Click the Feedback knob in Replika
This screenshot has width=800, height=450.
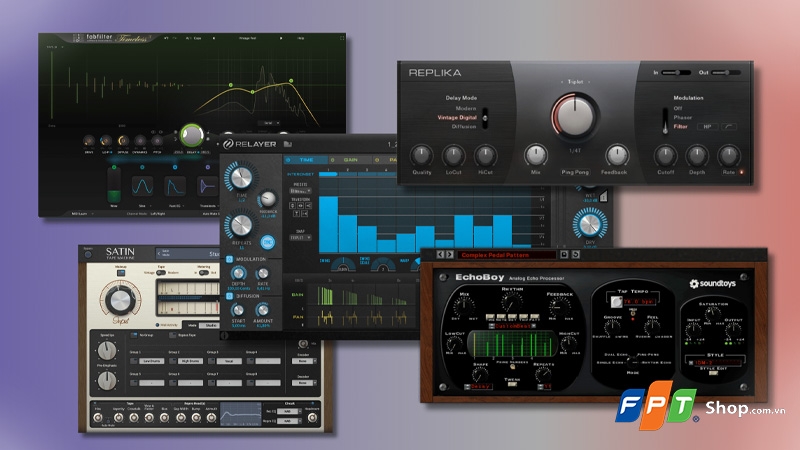616,155
